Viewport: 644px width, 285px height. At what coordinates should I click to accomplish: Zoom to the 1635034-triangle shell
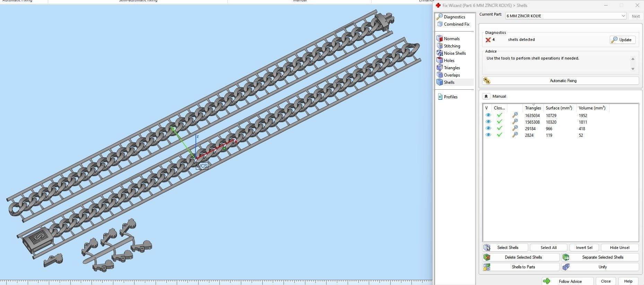point(515,115)
